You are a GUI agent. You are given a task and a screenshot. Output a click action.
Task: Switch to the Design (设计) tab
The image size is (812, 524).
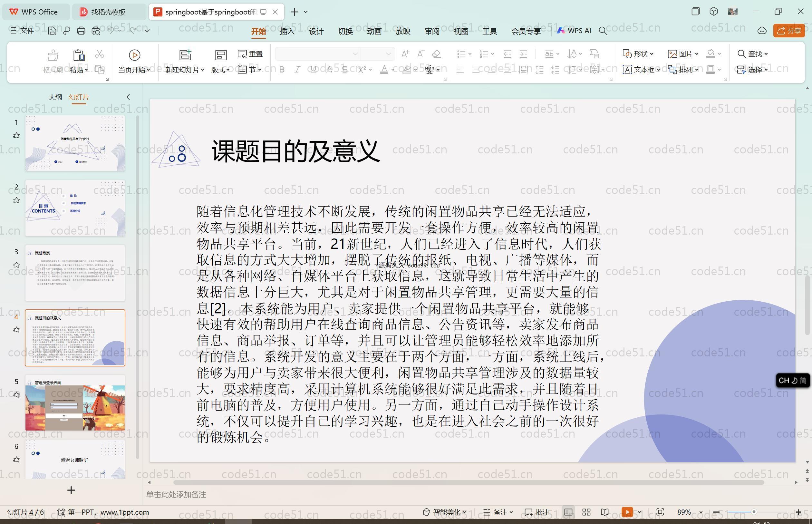(x=316, y=31)
